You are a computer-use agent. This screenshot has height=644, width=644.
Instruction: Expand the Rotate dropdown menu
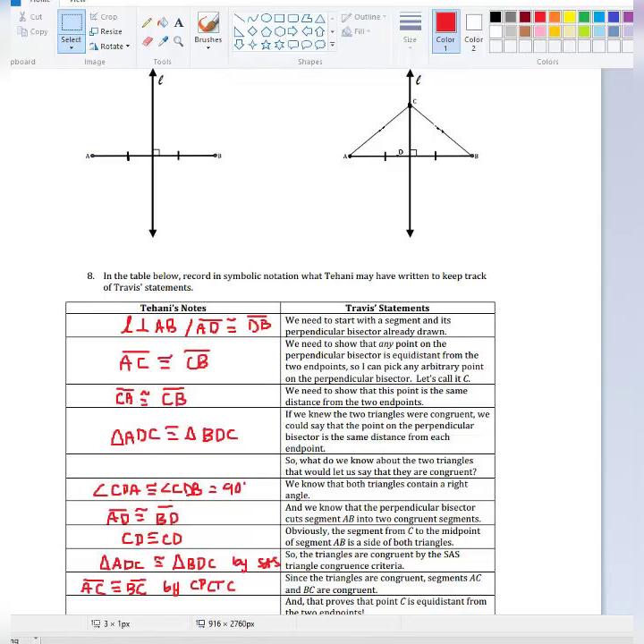point(128,46)
